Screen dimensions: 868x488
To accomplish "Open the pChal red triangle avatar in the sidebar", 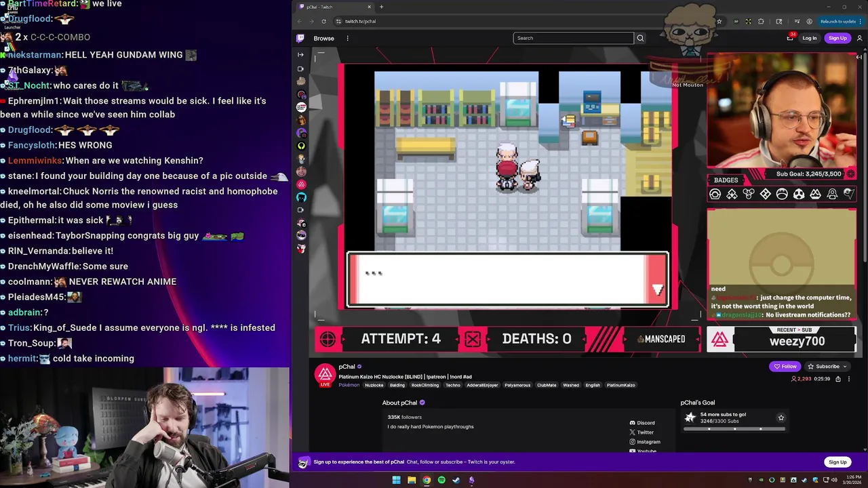I will (301, 184).
